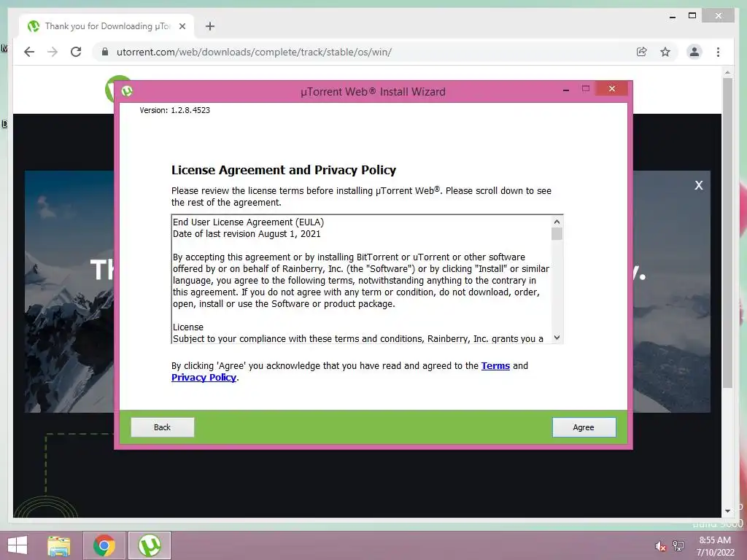
Task: Go back in Chrome browser
Action: [x=29, y=52]
